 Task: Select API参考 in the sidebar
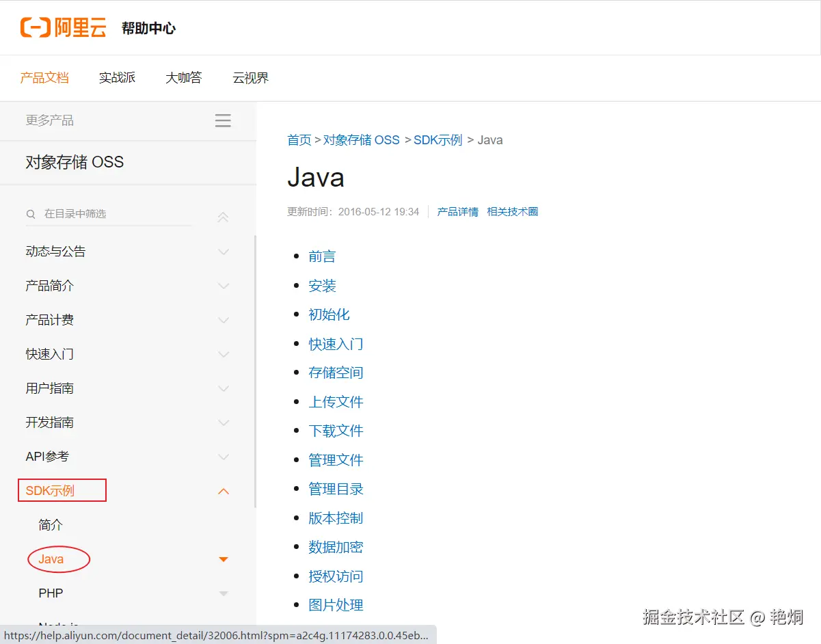coord(47,457)
